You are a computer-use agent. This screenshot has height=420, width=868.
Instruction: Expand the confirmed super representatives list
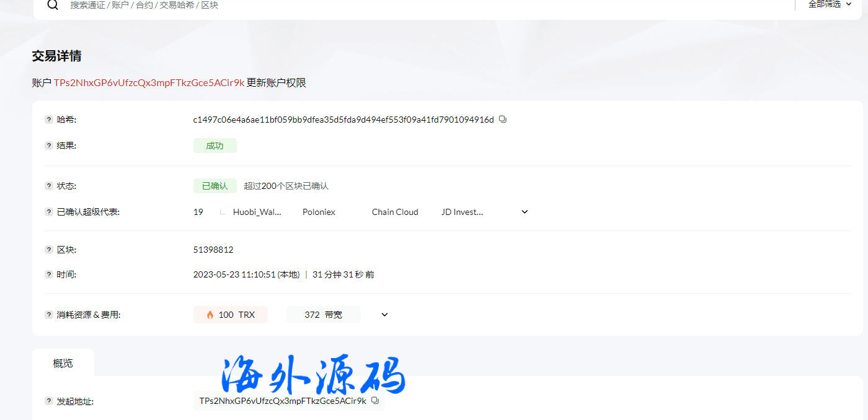(x=525, y=211)
